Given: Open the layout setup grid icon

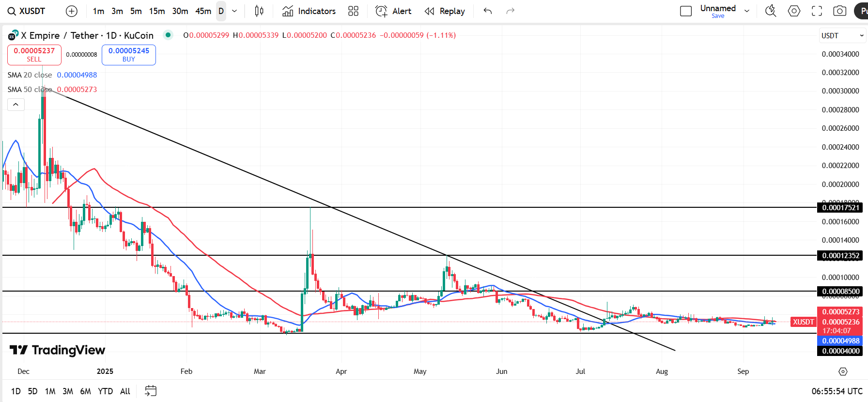Looking at the screenshot, I should pos(354,11).
